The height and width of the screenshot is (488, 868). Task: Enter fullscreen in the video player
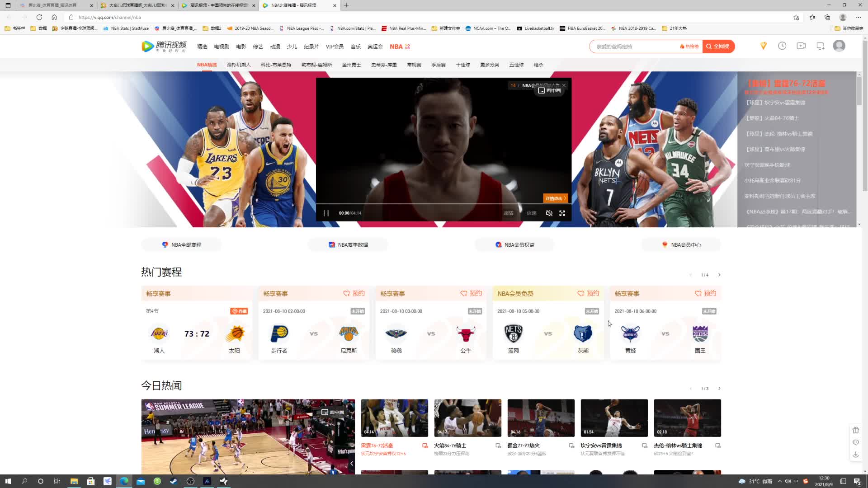[x=562, y=213]
